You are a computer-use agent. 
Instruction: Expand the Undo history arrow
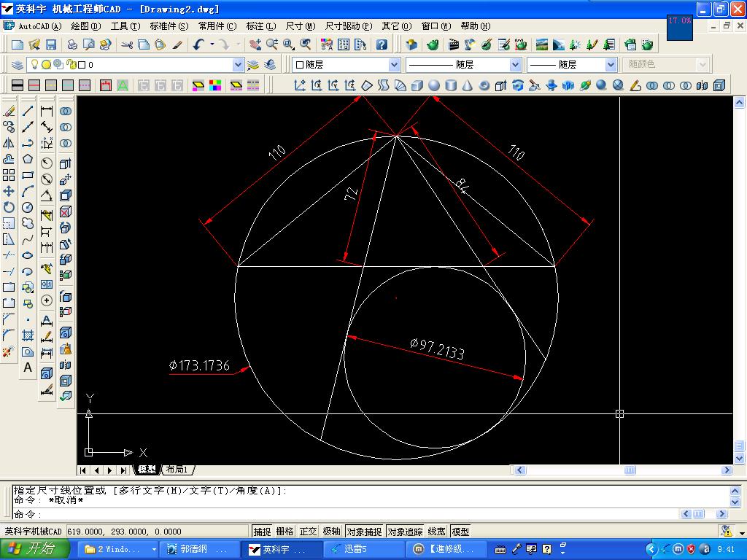212,44
